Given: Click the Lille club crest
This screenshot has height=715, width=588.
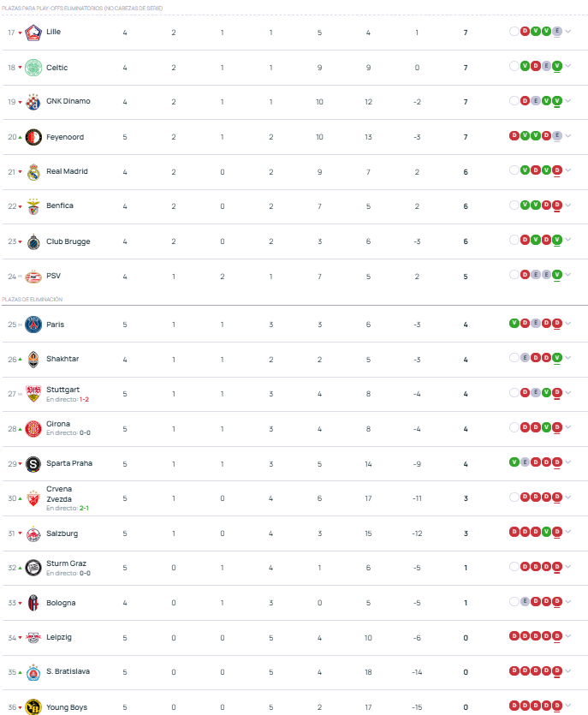Looking at the screenshot, I should (x=33, y=33).
